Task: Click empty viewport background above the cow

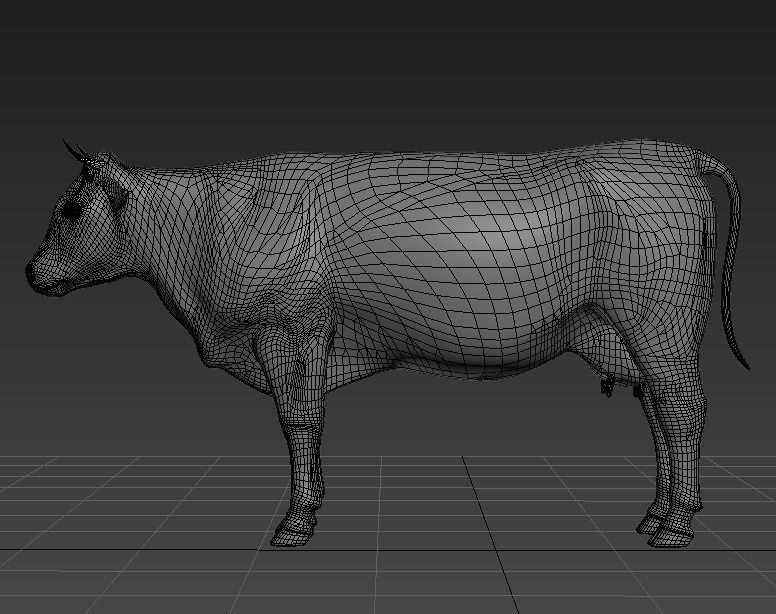Action: click(x=400, y=60)
